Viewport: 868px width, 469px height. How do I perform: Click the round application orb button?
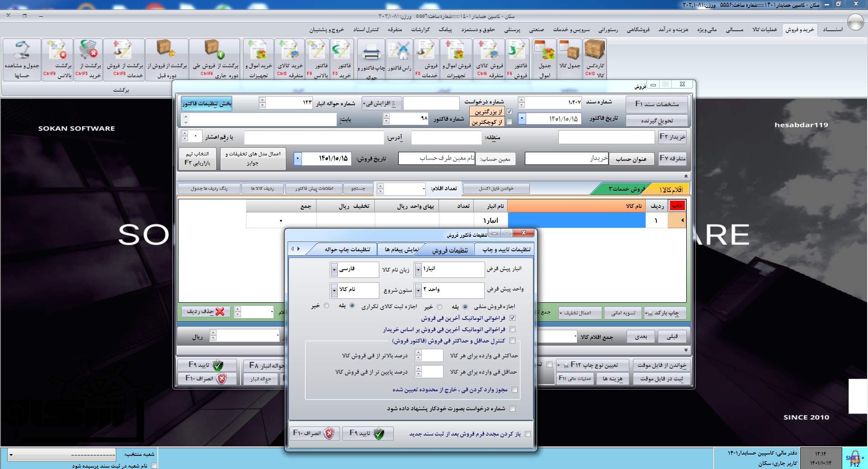855,22
